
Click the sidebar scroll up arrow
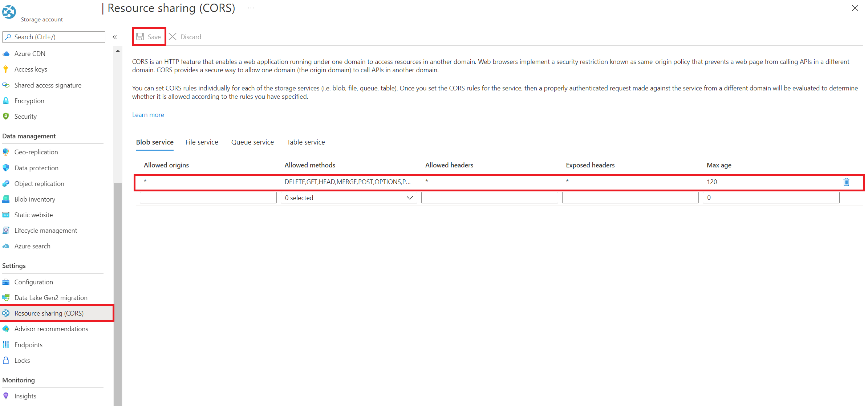pyautogui.click(x=118, y=51)
